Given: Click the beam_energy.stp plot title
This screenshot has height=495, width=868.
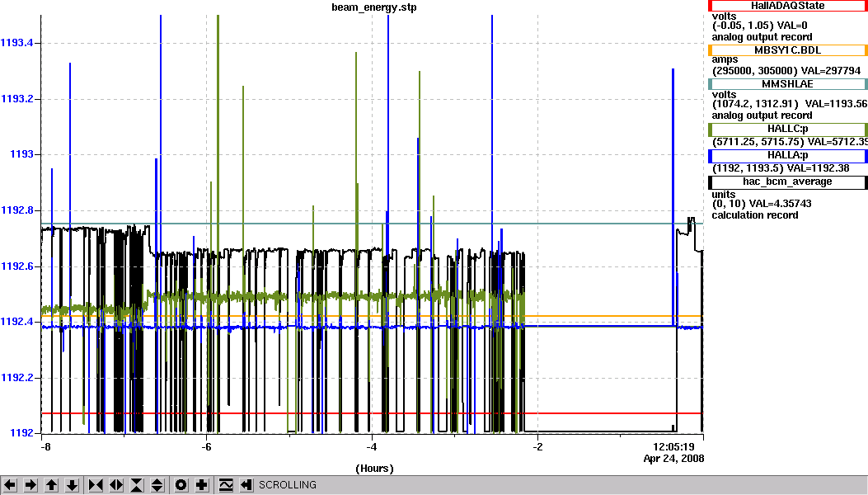Looking at the screenshot, I should pos(374,7).
